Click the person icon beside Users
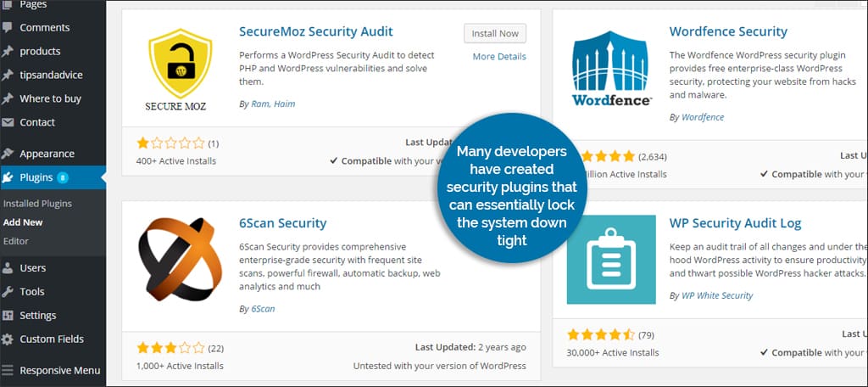 7,268
